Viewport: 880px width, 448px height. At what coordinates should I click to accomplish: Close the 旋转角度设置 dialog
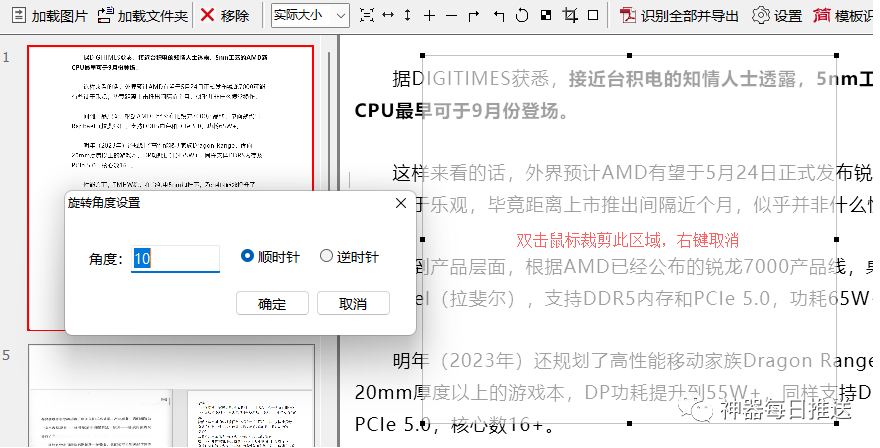coord(401,203)
